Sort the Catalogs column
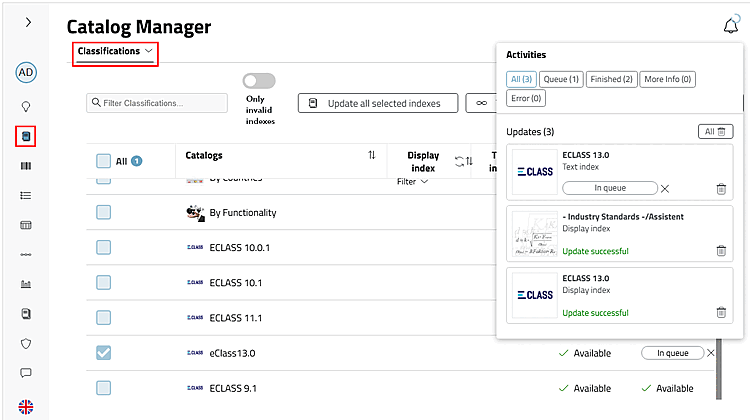 point(372,155)
